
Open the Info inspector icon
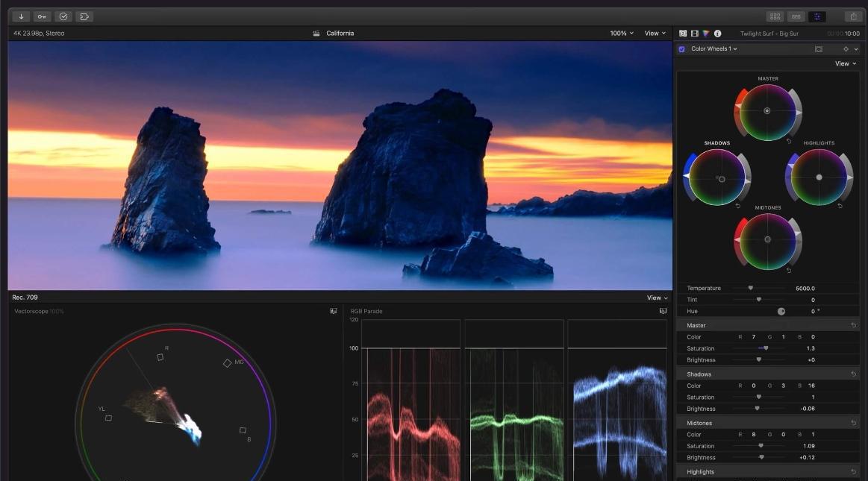point(717,33)
